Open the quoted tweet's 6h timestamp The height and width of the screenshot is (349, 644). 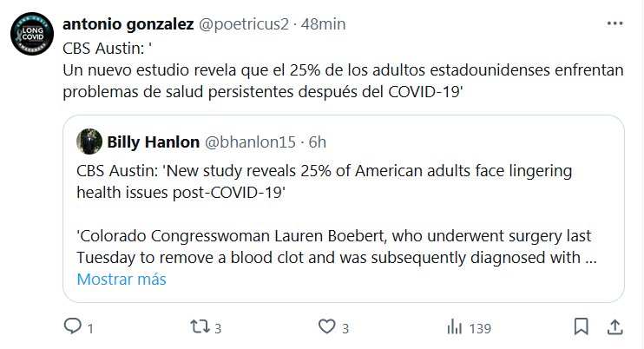[x=317, y=142]
